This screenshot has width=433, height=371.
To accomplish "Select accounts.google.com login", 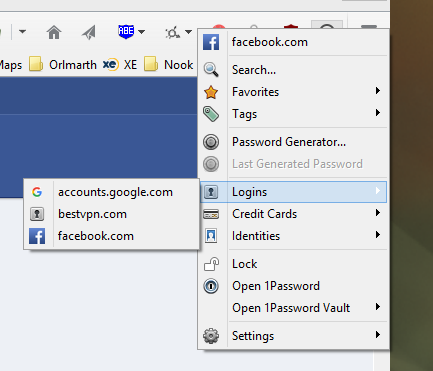I will (x=112, y=192).
